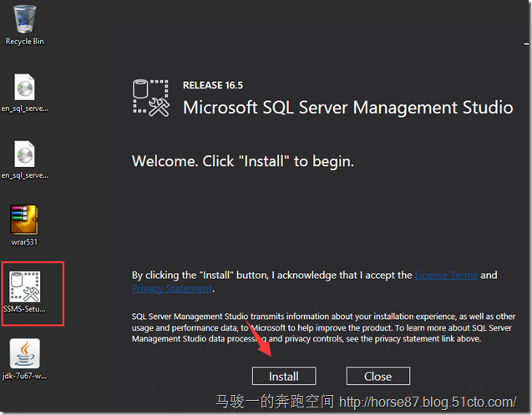This screenshot has height=415, width=532.
Task: Open the License Terms link
Action: (x=446, y=275)
